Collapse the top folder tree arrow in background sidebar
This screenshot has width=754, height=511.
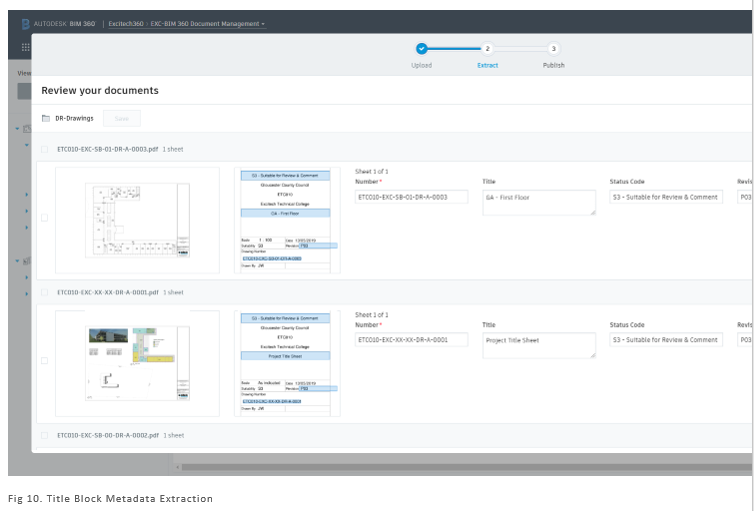[17, 129]
